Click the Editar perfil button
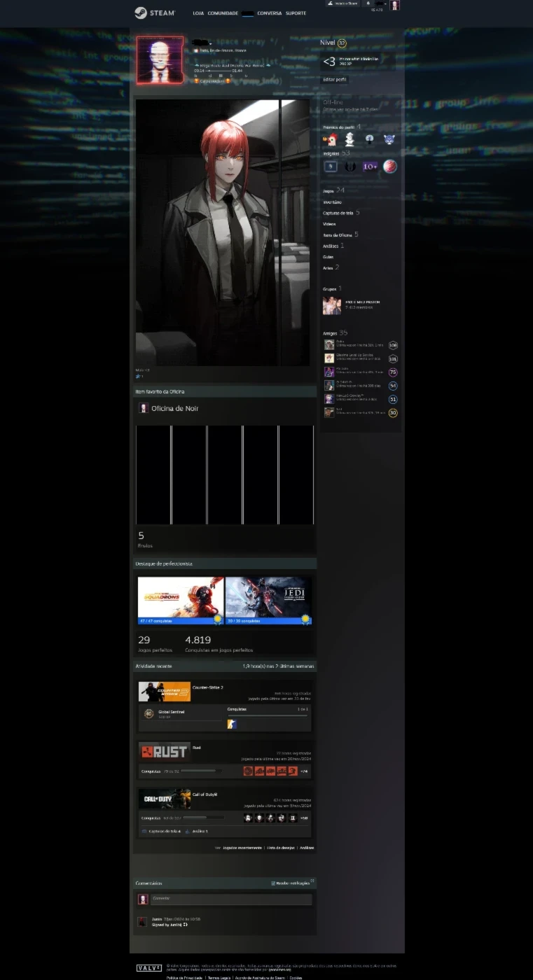533x980 pixels. pos(335,80)
